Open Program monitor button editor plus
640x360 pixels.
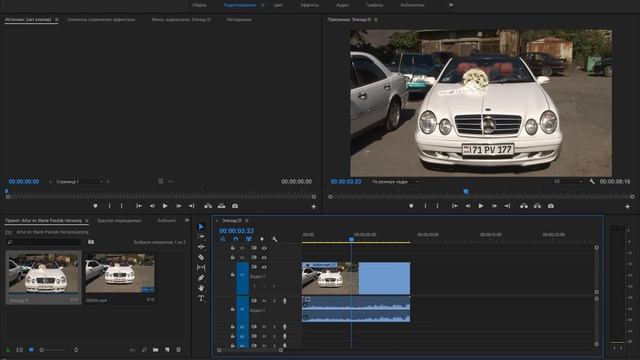[627, 207]
